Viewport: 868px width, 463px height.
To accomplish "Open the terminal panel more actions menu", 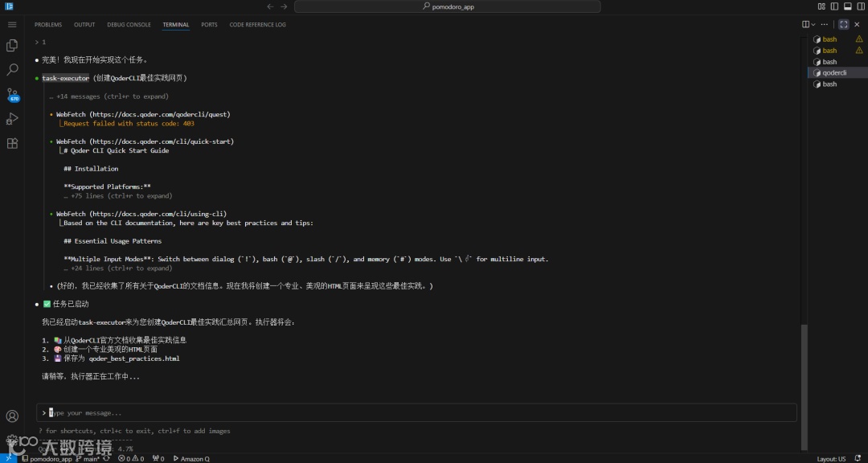I will [825, 24].
